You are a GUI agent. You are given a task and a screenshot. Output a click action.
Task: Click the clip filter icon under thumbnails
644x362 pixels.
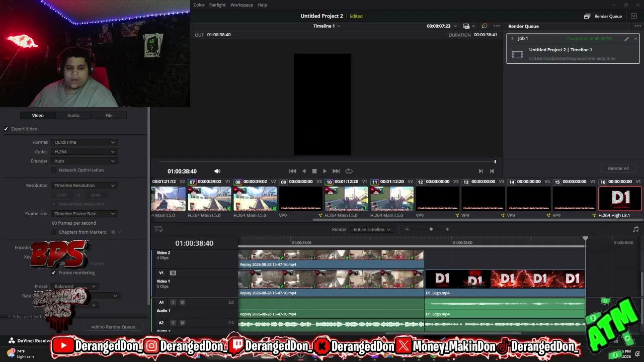pyautogui.click(x=158, y=229)
